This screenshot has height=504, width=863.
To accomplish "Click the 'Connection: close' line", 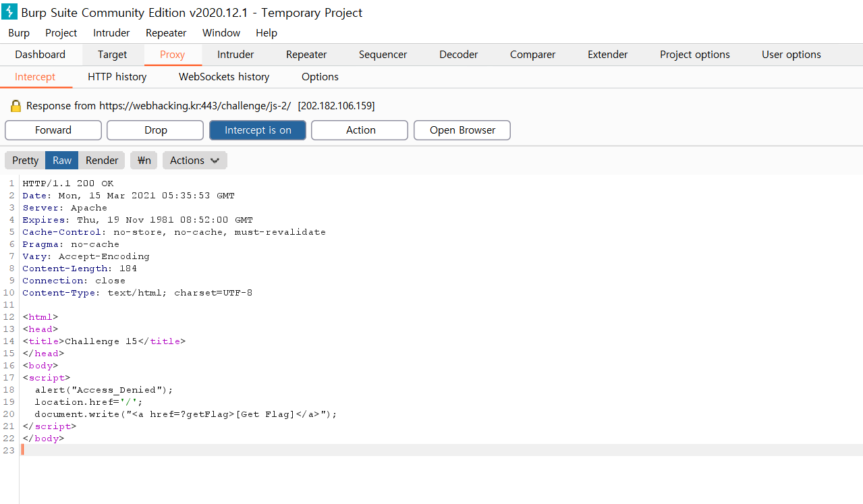I will tap(74, 281).
